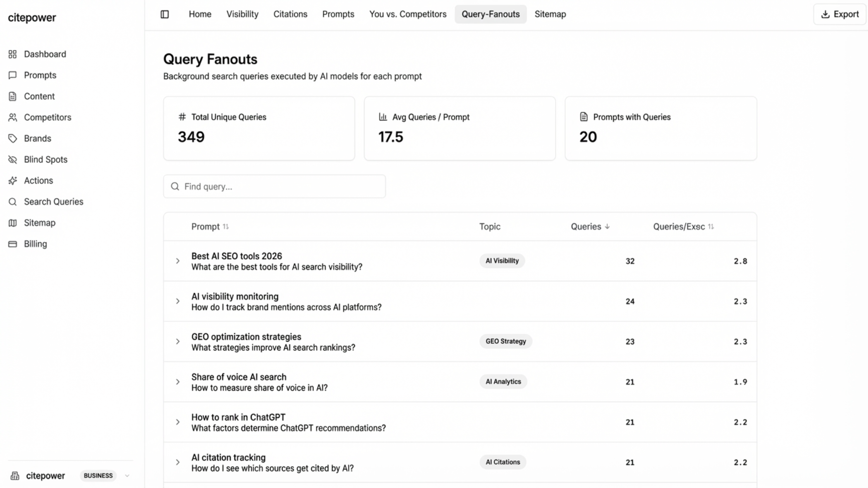Sort table by Prompt column header
Image resolution: width=868 pixels, height=488 pixels.
(210, 227)
